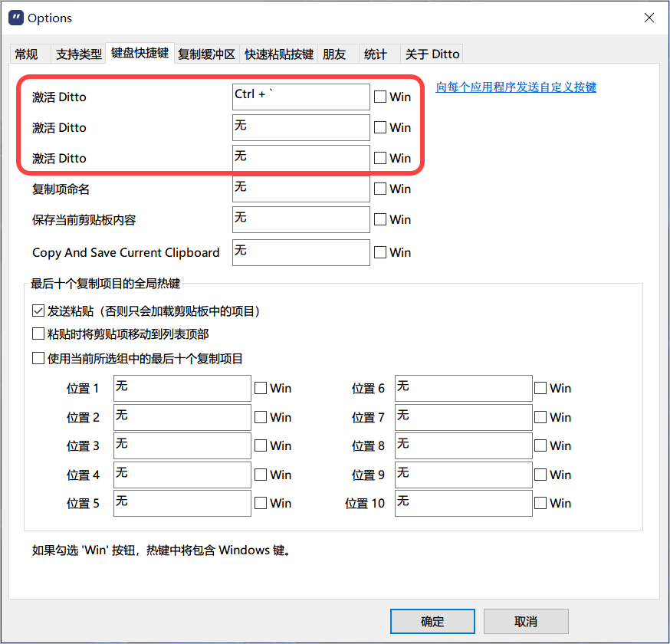670x644 pixels.
Task: Click the 位置 9 hotkey field
Action: coord(464,475)
